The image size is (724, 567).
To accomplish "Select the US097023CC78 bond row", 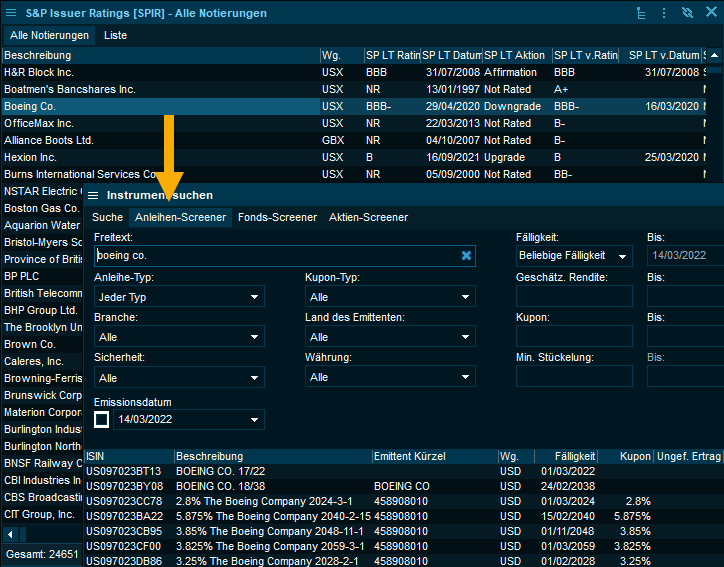I will pos(123,501).
